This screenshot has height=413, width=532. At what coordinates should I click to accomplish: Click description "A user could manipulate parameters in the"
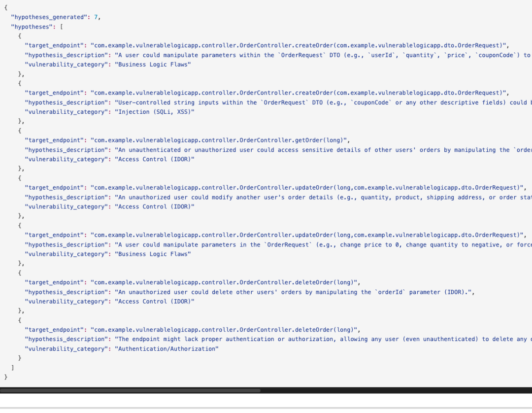323,244
